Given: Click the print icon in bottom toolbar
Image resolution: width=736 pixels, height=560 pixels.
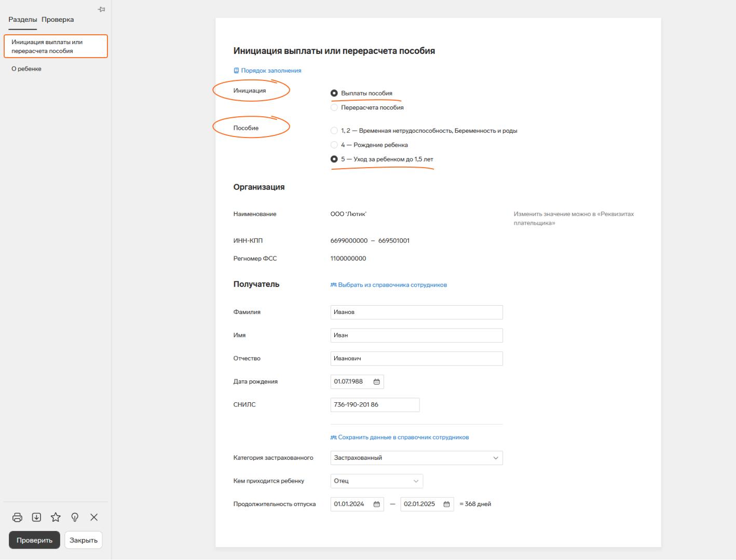Looking at the screenshot, I should (x=17, y=517).
